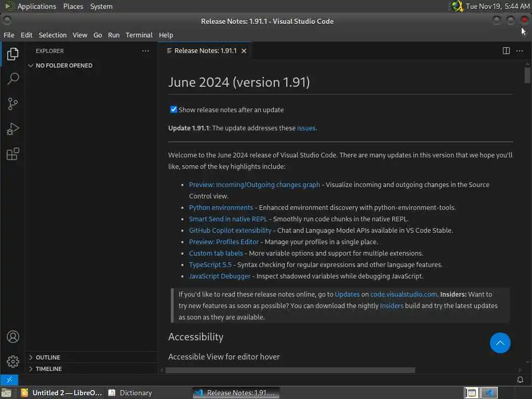Viewport: 532px width, 399px height.
Task: Open the Run and Debug view icon
Action: (12, 129)
